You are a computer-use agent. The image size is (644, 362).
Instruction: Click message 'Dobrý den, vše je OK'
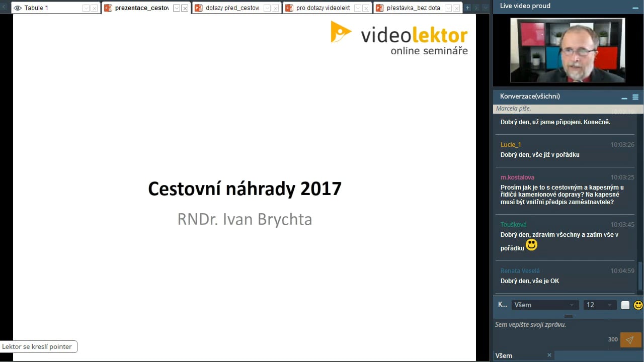530,281
